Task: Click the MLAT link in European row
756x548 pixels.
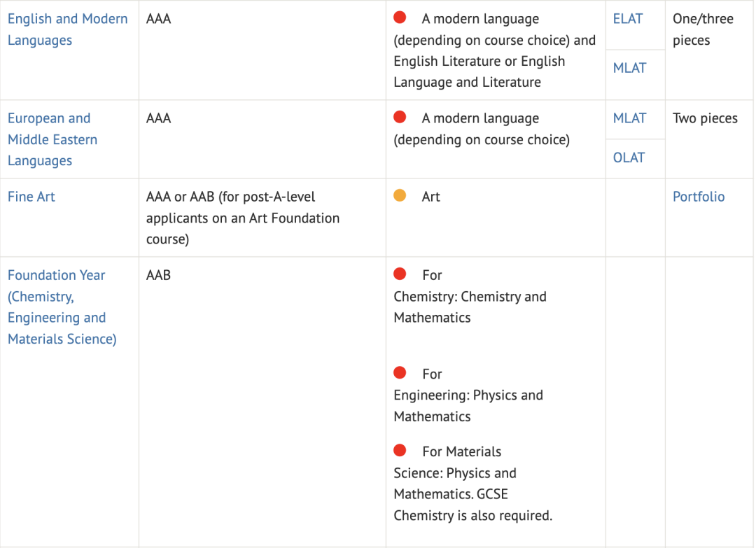Action: click(x=629, y=118)
